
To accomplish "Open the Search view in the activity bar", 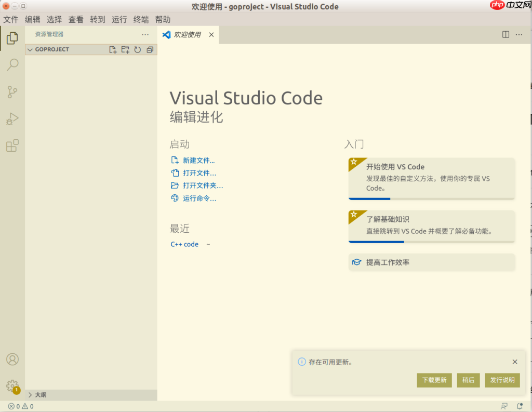I will tap(12, 64).
